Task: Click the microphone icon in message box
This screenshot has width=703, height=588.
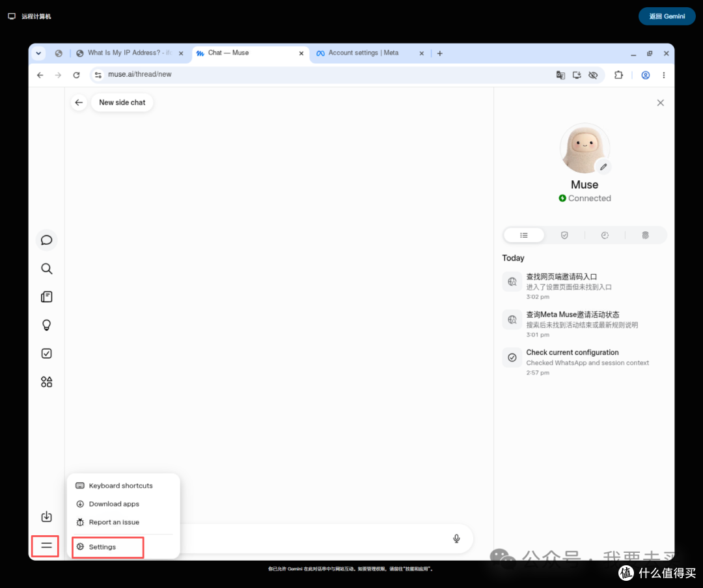Action: 456,539
